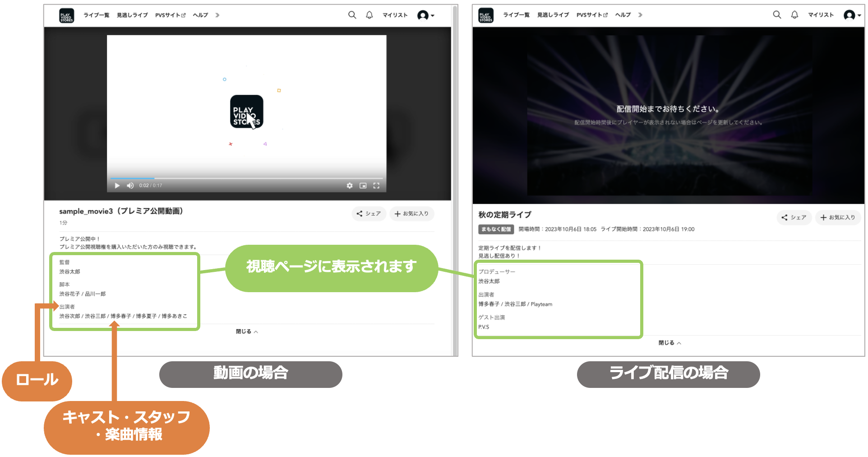Share the sample_movie3 video with シェア

tap(369, 214)
